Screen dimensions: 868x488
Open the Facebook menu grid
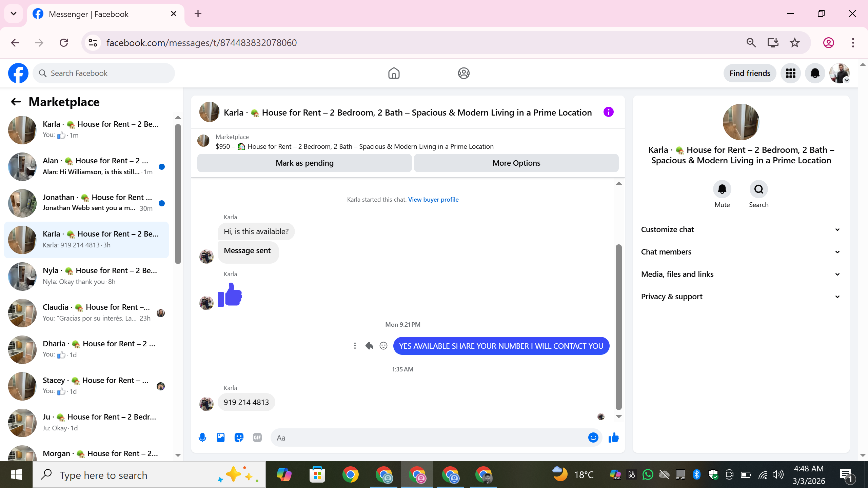pyautogui.click(x=791, y=73)
